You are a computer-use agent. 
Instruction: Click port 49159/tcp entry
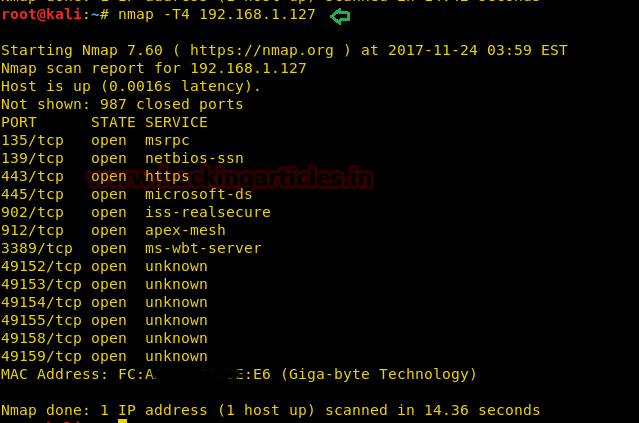pyautogui.click(x=104, y=356)
